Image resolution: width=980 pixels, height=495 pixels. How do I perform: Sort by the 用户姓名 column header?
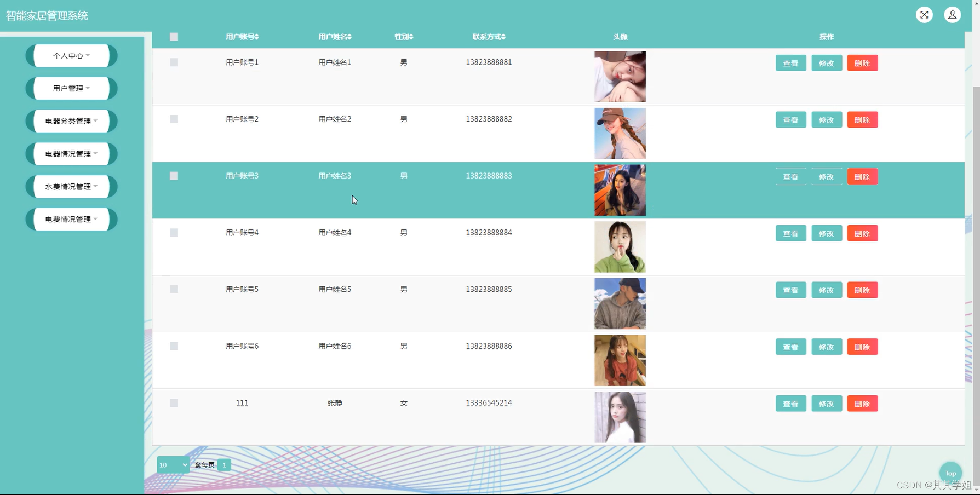(335, 37)
